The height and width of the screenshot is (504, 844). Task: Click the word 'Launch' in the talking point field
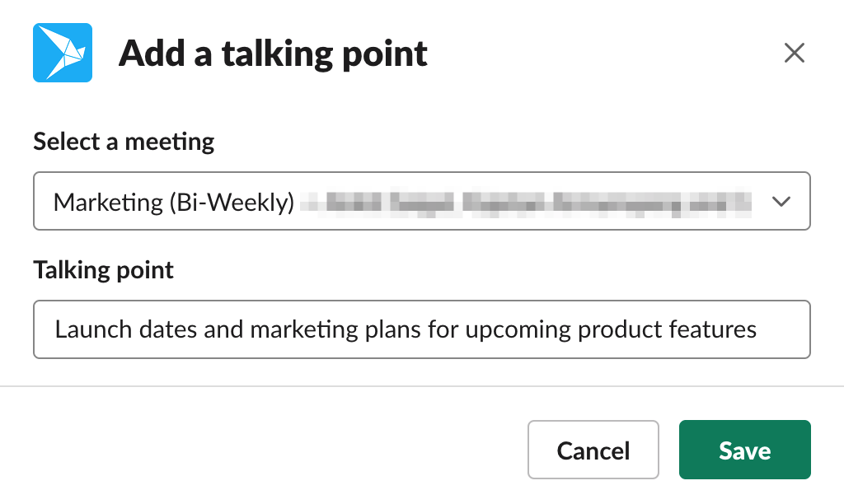pyautogui.click(x=93, y=329)
